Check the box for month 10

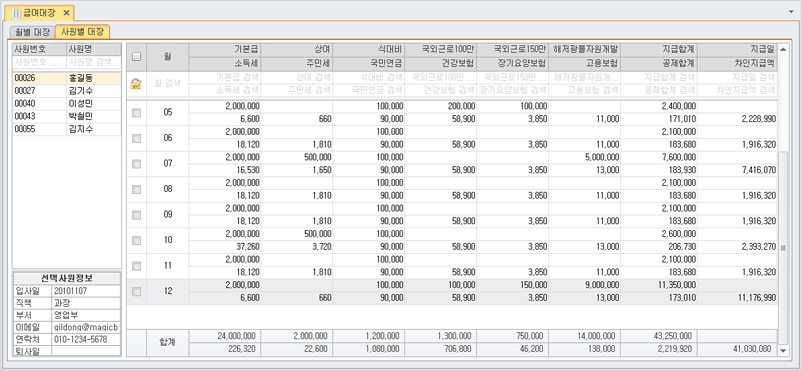[x=136, y=241]
